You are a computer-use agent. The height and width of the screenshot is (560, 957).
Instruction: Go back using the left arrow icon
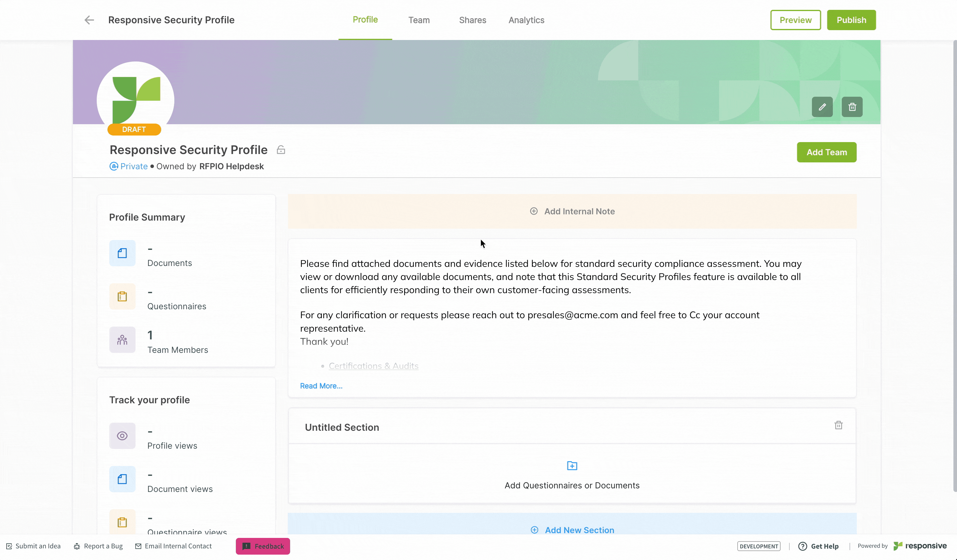89,20
